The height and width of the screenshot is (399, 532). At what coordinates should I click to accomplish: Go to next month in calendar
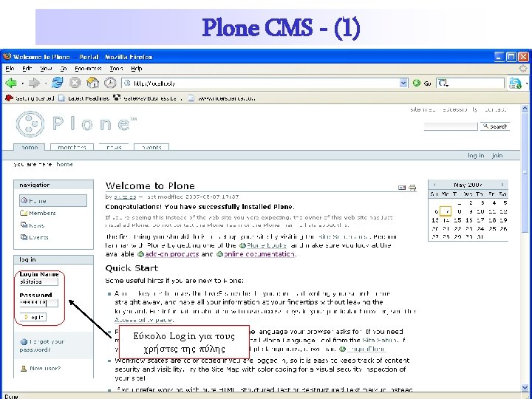coord(502,185)
